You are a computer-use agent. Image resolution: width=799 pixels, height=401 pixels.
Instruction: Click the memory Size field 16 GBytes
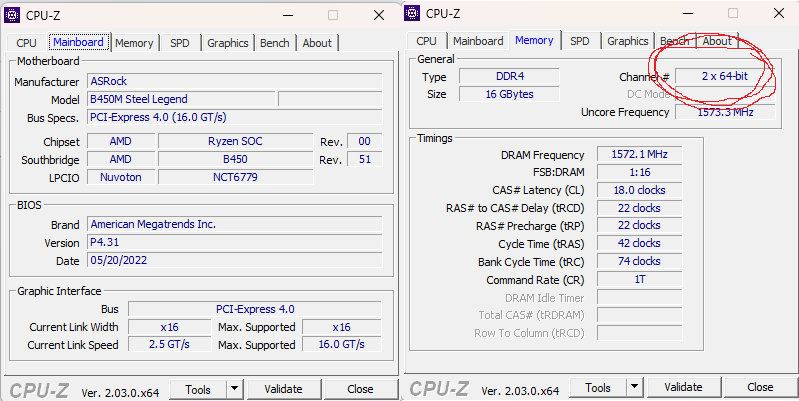pyautogui.click(x=510, y=94)
